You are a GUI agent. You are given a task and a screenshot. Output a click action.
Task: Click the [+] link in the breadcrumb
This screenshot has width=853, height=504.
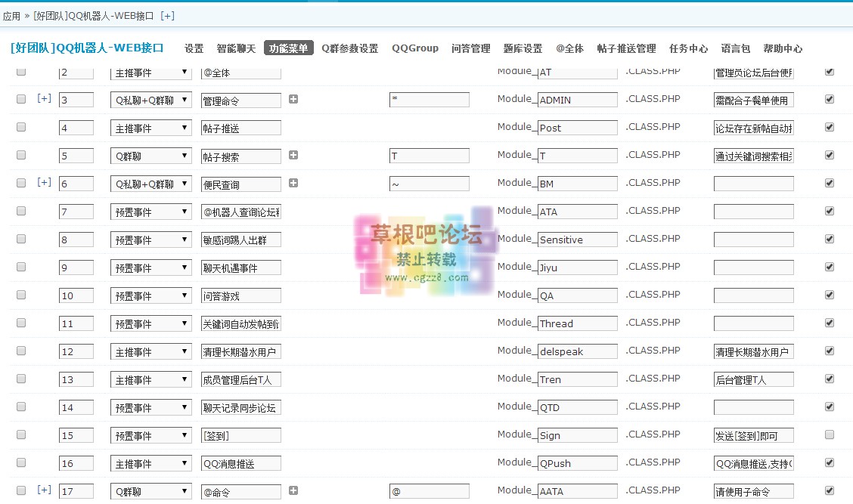pyautogui.click(x=167, y=15)
